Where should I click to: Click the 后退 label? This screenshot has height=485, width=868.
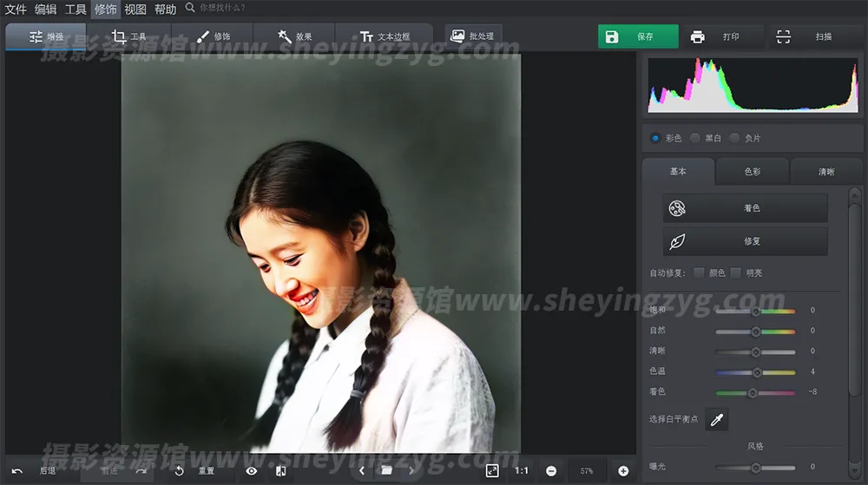[x=48, y=471]
